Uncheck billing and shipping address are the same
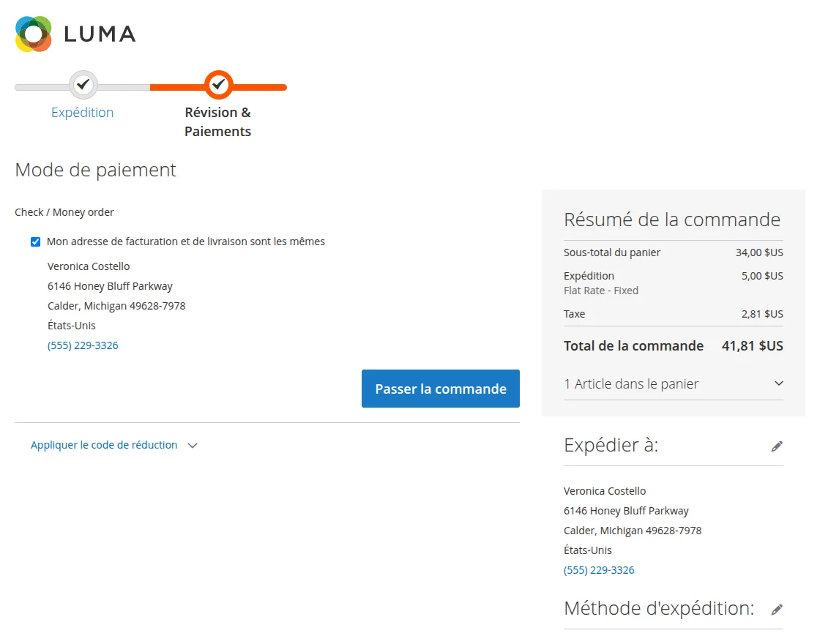This screenshot has width=820, height=644. (35, 241)
